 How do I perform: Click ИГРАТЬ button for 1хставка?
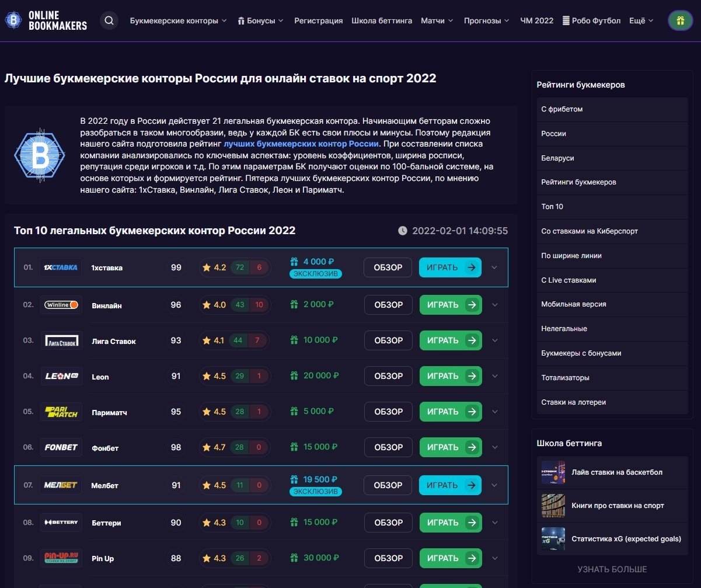click(450, 267)
